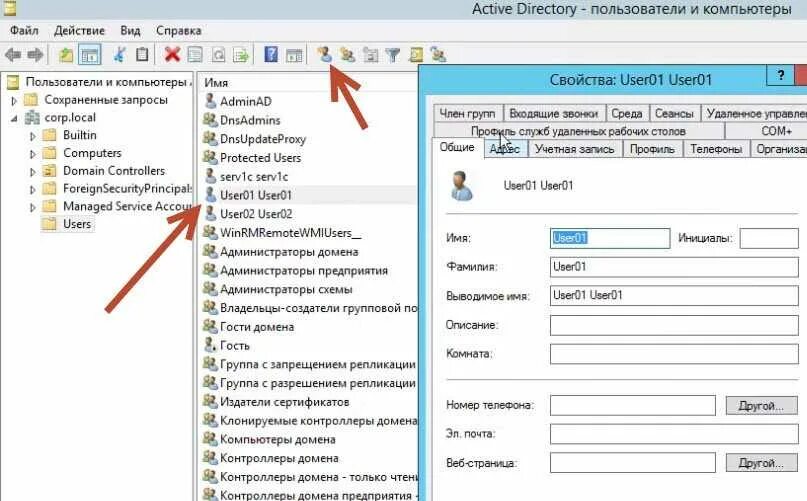Sort by the Имя column header
Viewport: 807px width, 501px height.
click(307, 82)
